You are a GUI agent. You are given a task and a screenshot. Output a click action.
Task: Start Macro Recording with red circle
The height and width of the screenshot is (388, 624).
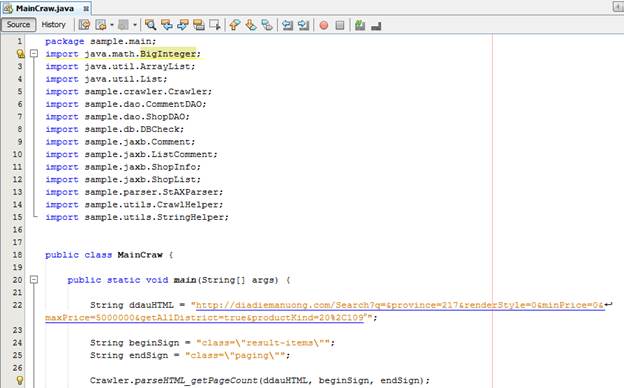pyautogui.click(x=324, y=25)
